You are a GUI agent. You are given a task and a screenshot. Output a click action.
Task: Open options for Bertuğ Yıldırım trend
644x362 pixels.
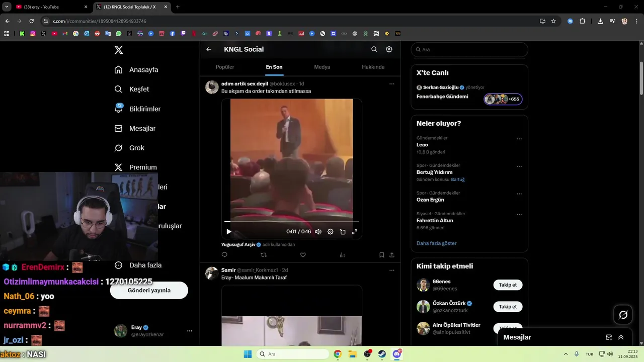[519, 166]
